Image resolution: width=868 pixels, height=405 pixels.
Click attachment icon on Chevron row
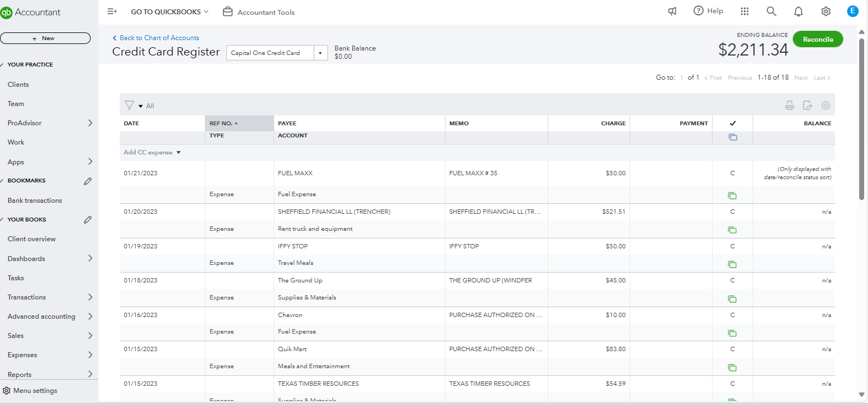coord(732,333)
